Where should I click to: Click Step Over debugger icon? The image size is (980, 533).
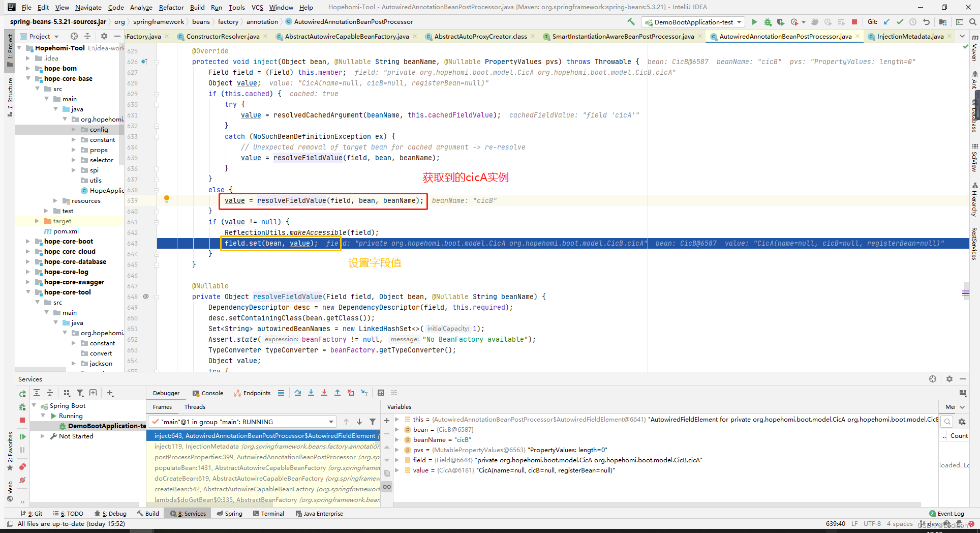point(298,393)
